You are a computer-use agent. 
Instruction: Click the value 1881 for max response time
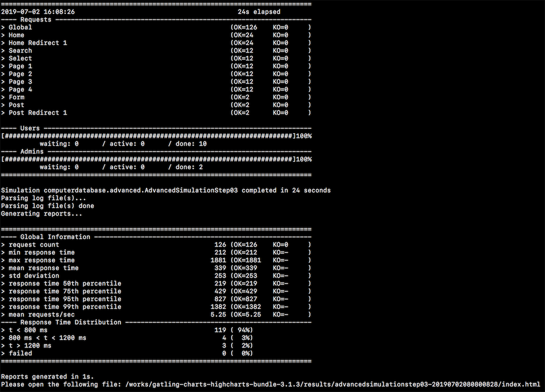[x=218, y=260]
